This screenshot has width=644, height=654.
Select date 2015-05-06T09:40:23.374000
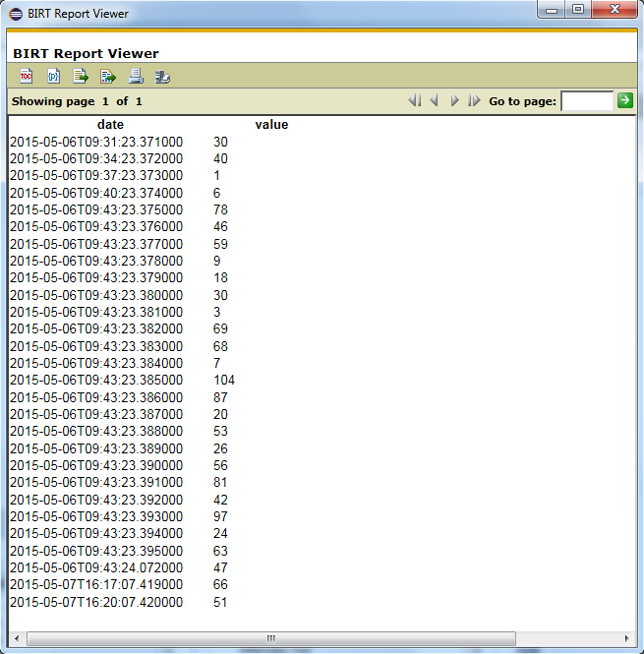click(96, 193)
